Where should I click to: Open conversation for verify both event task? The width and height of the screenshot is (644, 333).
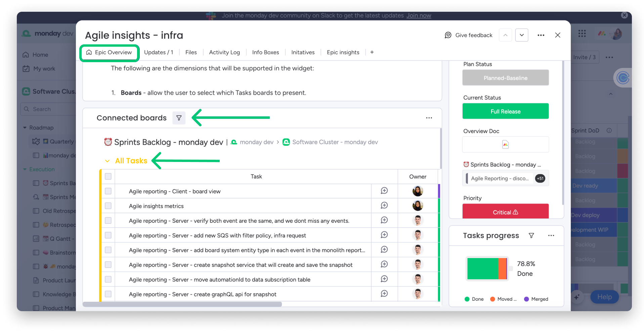point(384,220)
